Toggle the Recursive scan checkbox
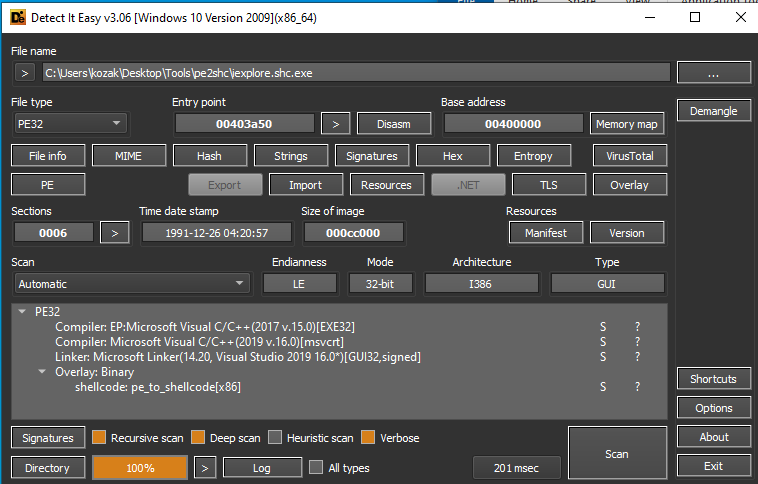Screen dimensions: 758x484 pos(99,438)
